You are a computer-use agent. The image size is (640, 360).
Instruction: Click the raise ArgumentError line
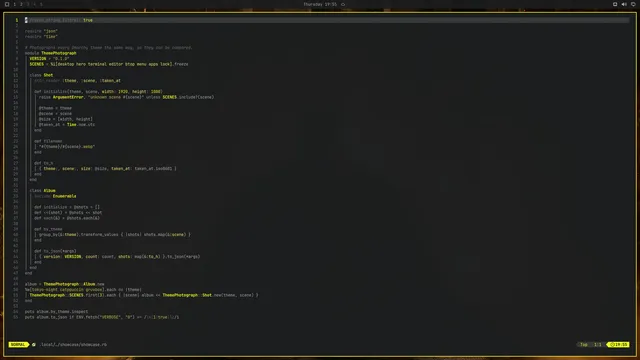point(127,97)
